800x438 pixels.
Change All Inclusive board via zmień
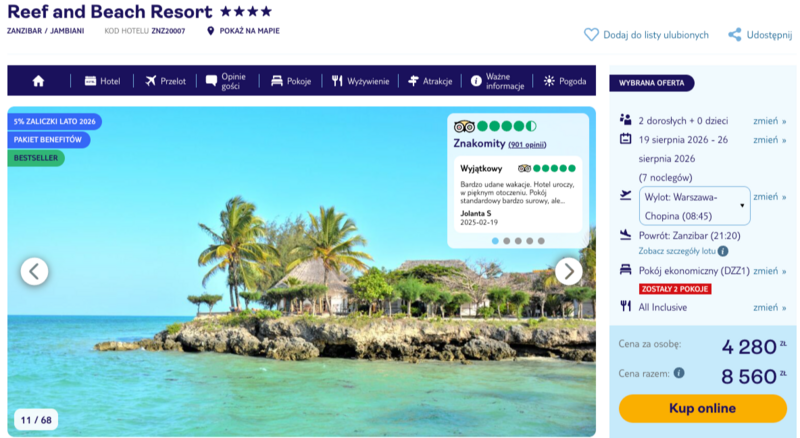[x=769, y=307]
